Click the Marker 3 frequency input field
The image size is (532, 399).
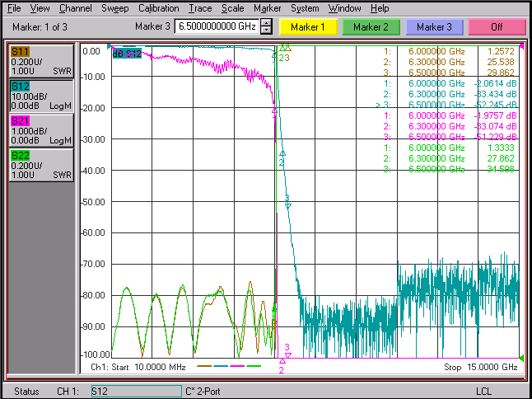pyautogui.click(x=217, y=26)
